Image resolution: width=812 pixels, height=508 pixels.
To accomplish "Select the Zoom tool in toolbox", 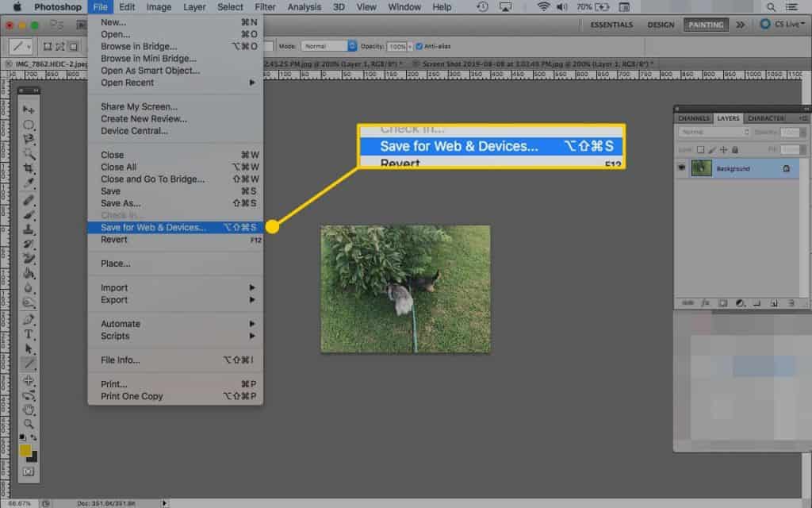I will pyautogui.click(x=29, y=424).
